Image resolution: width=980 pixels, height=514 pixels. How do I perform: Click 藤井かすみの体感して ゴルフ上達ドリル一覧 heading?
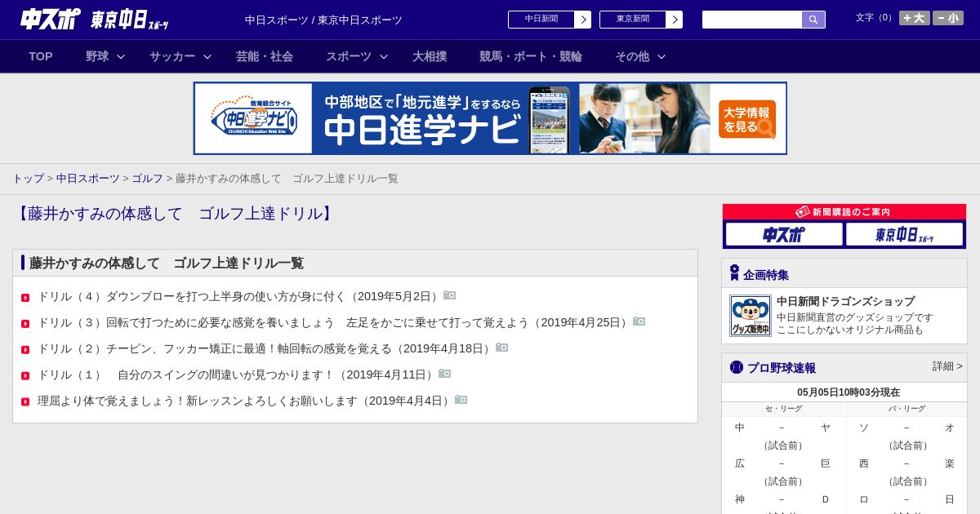tap(167, 263)
